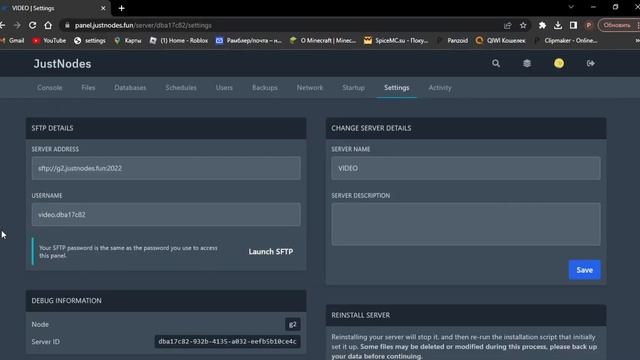The image size is (640, 360).
Task: Click the sign out icon
Action: (x=590, y=63)
